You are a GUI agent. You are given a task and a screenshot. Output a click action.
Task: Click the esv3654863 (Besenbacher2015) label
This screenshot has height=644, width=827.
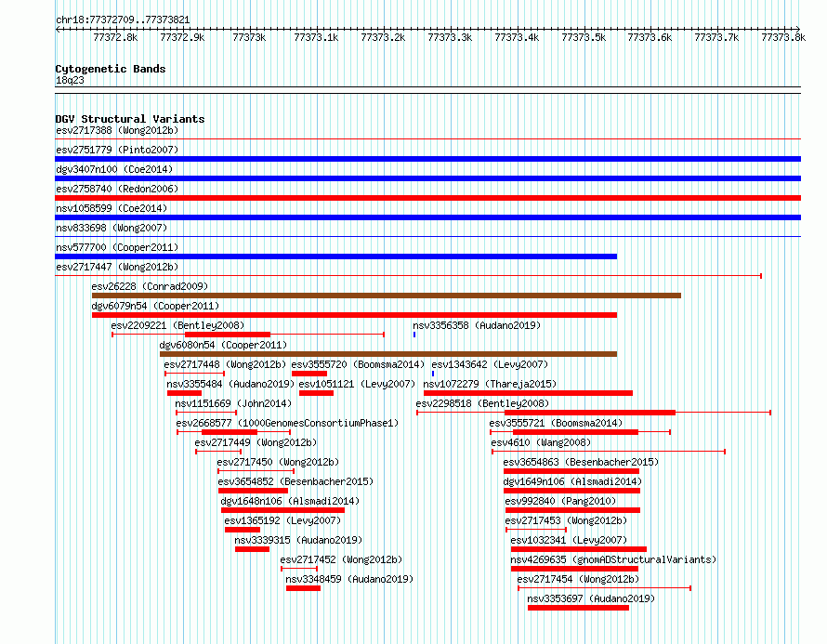[x=581, y=462]
